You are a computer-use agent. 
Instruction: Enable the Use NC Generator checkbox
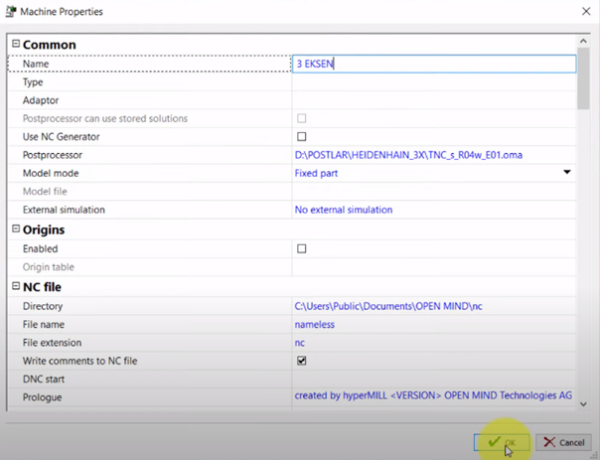(x=301, y=136)
